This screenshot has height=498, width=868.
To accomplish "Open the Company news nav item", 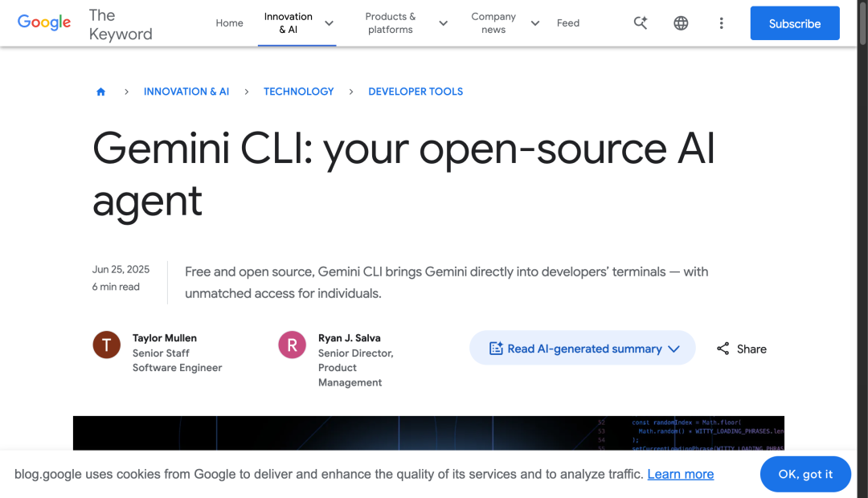I will (x=493, y=23).
